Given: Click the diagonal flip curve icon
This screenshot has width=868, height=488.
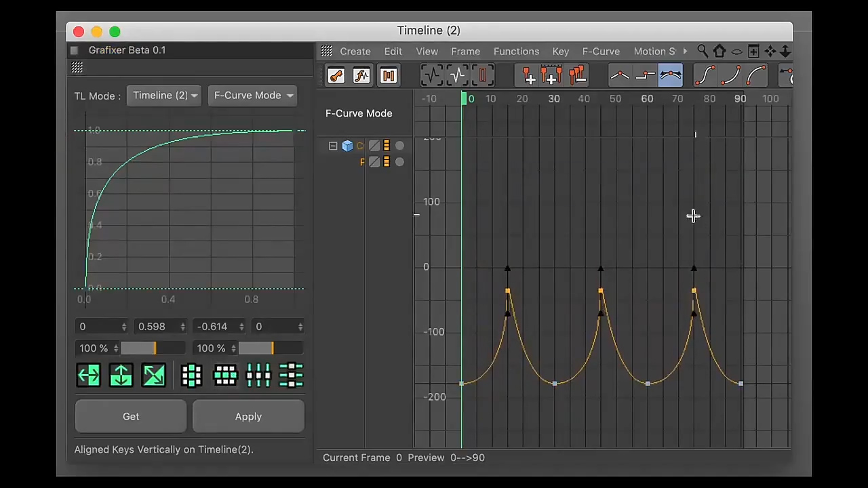Looking at the screenshot, I should tap(153, 375).
